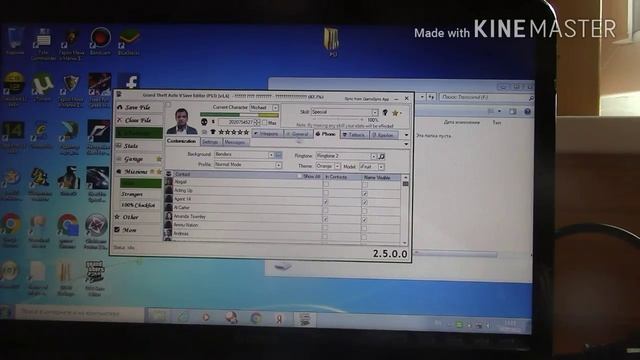
Task: Toggle Name Visible checkbox for Acting Up
Action: pyautogui.click(x=365, y=194)
